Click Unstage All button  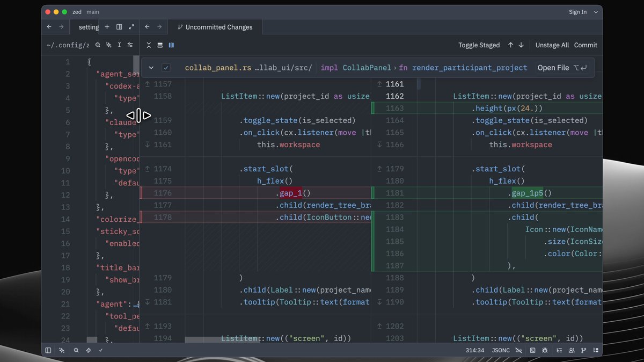click(x=552, y=45)
